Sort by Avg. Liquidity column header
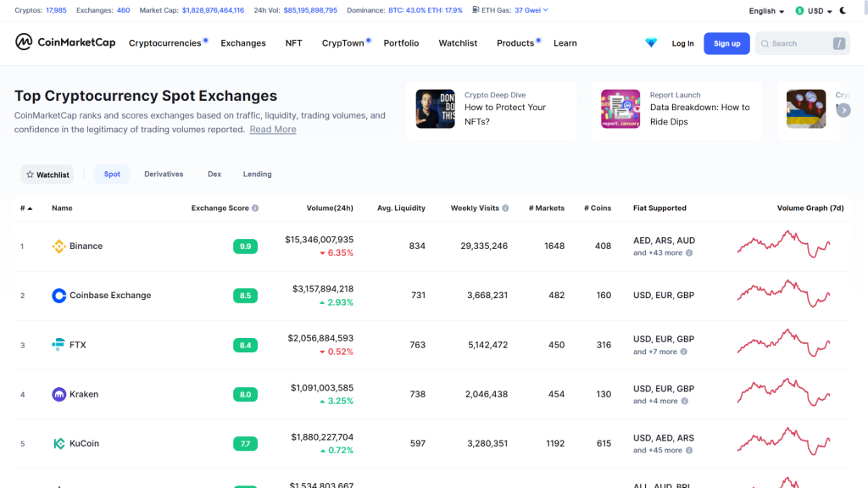The image size is (868, 488). 401,208
